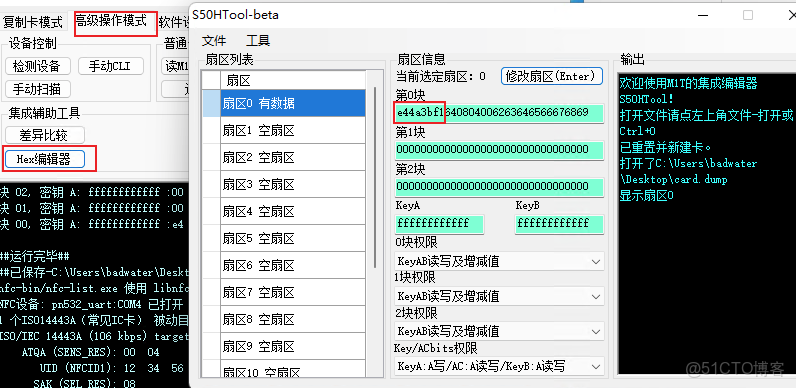This screenshot has width=796, height=388.
Task: Select 扇区6 空扇区 row
Action: pos(293,265)
